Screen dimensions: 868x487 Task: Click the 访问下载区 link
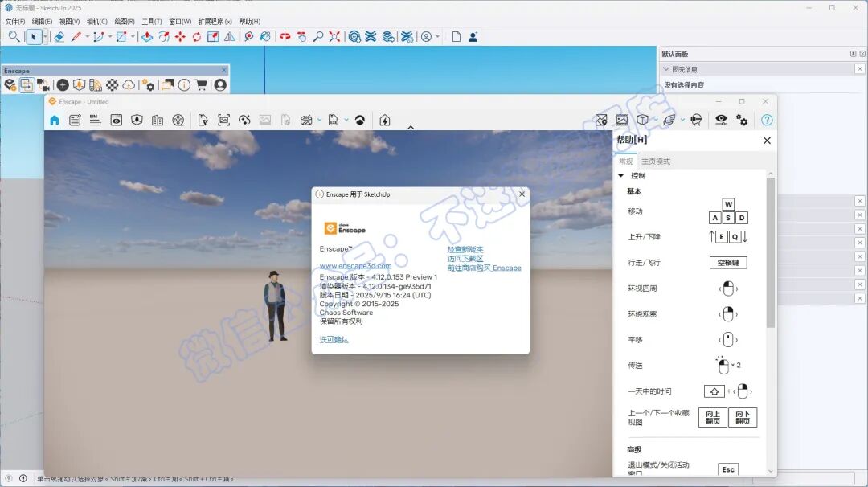(x=465, y=259)
